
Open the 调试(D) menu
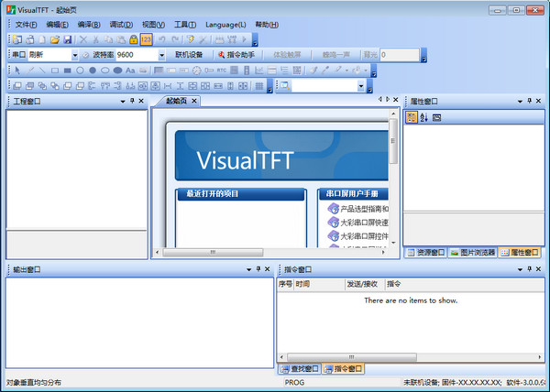point(121,25)
